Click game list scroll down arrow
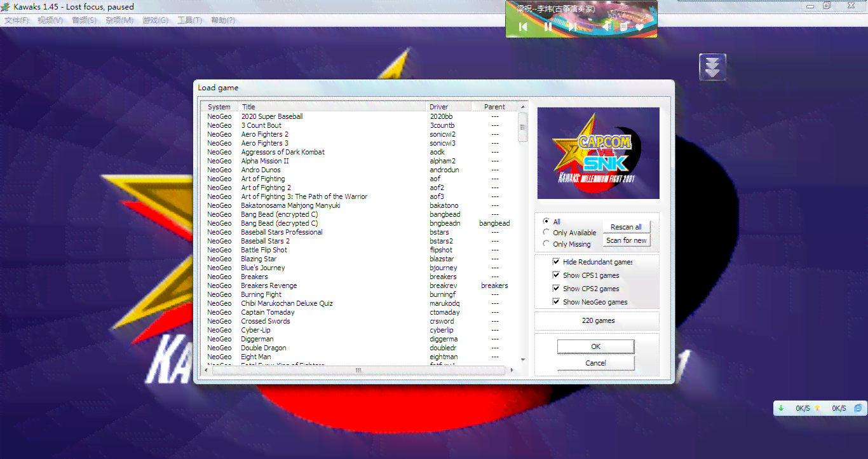 point(523,360)
